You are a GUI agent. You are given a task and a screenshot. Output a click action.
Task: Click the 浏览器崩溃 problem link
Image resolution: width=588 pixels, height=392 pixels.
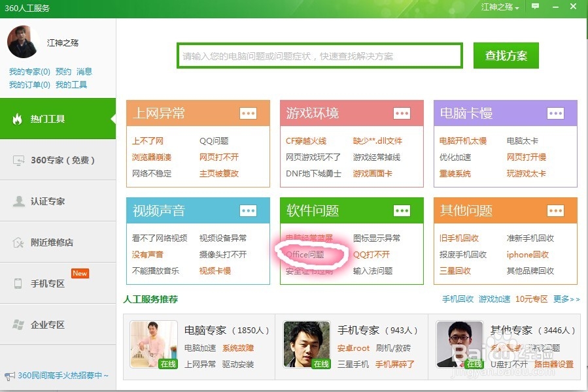(x=152, y=157)
